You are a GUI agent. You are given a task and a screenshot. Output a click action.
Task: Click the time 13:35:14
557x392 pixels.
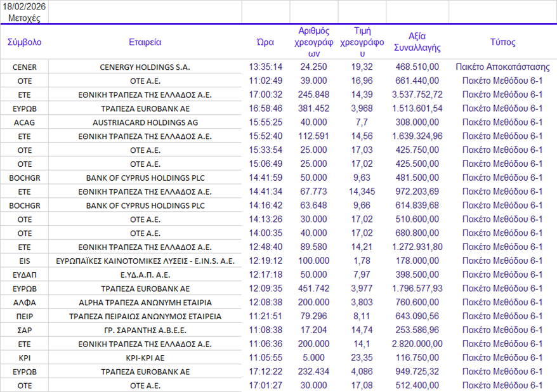click(265, 67)
